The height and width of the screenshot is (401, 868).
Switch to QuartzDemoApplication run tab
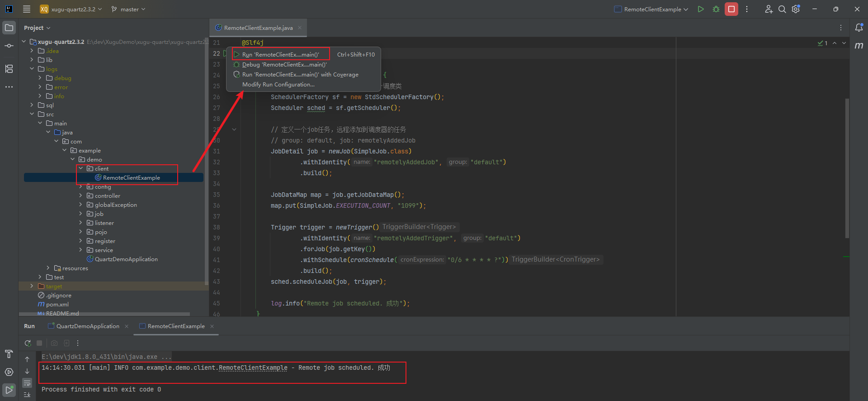[88, 326]
